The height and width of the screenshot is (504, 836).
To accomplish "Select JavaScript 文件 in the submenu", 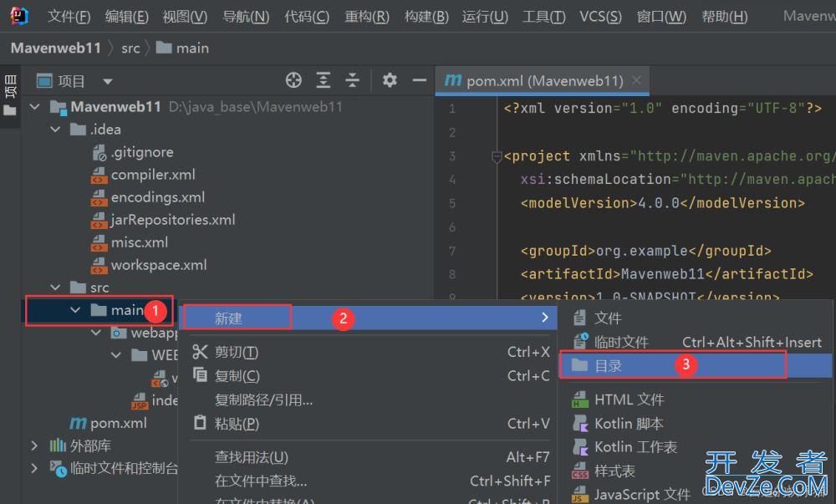I will [696, 495].
